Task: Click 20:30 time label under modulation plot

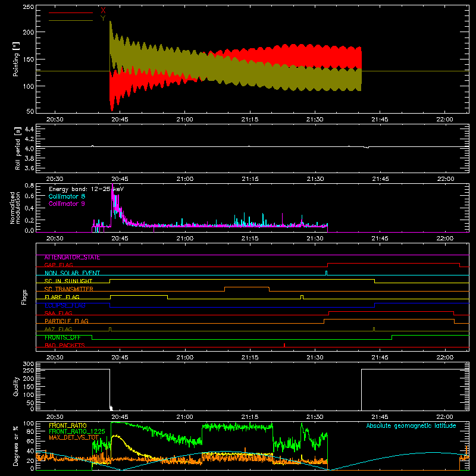Action: [x=55, y=239]
